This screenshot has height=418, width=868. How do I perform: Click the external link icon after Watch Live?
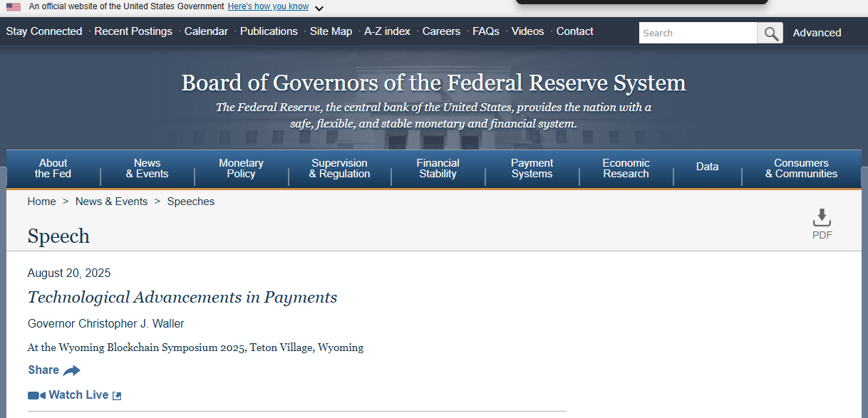[117, 396]
